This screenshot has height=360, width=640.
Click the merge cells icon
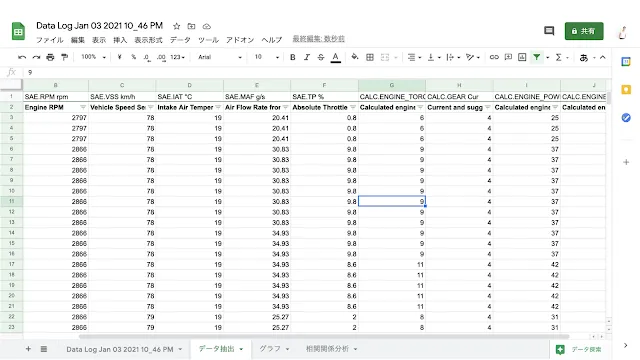coord(385,57)
